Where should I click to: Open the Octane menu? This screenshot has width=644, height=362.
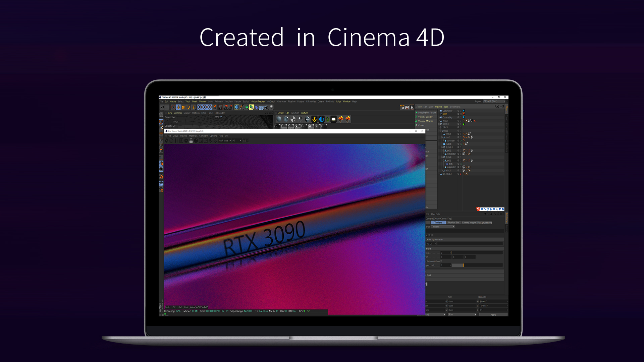(x=321, y=102)
